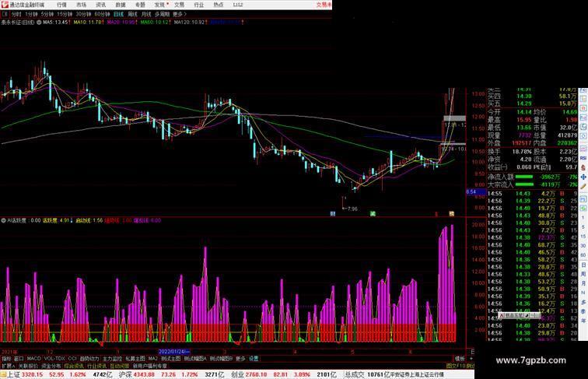Open 设置 in indicator tab bar
Viewport: 588px width, 379px height.
(x=254, y=359)
